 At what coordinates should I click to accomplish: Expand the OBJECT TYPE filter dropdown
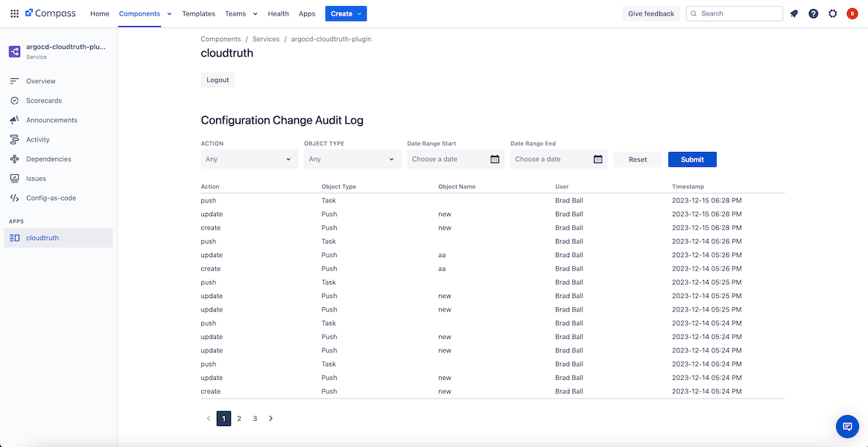pyautogui.click(x=352, y=159)
